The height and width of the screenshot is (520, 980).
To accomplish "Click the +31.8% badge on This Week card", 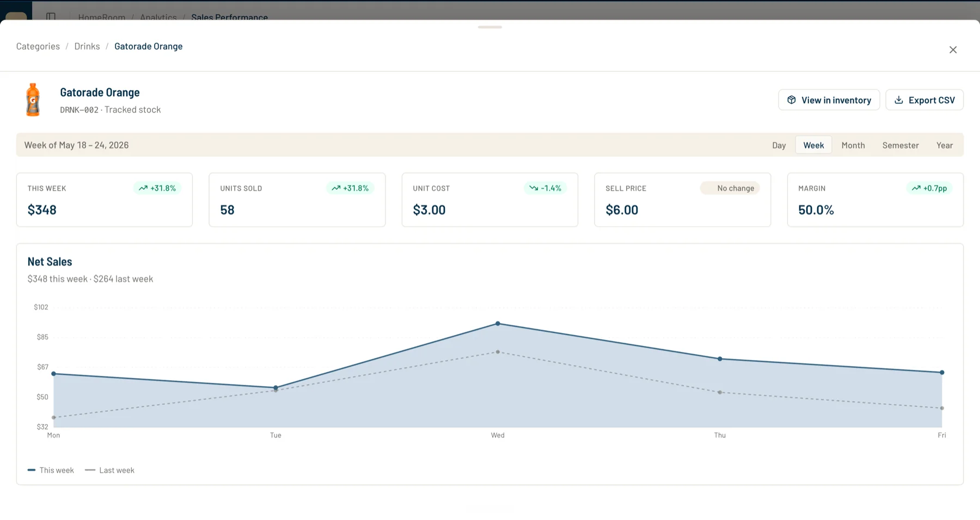I will tap(157, 188).
